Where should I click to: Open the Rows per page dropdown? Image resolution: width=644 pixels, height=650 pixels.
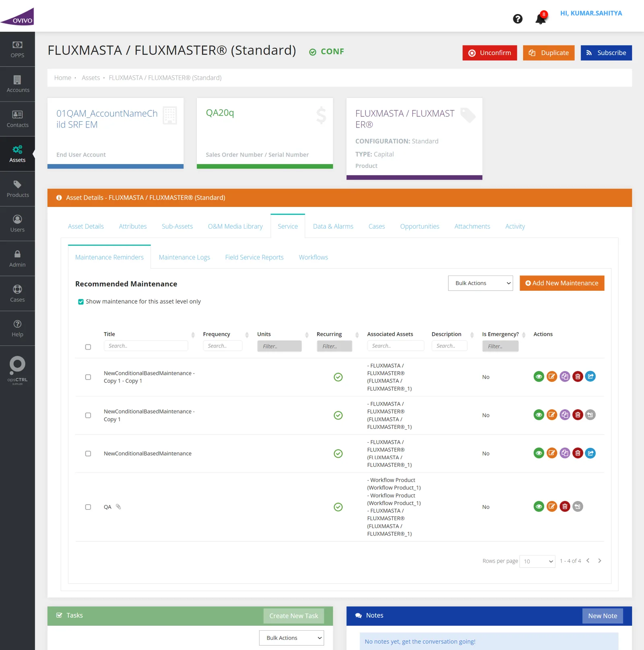pos(537,561)
